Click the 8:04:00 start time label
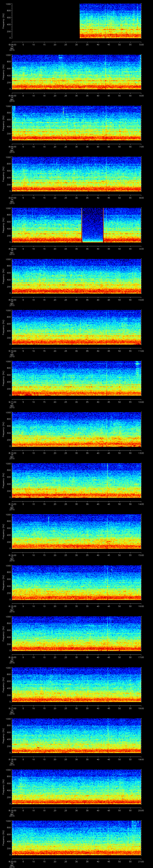Screen dimensions: 153x868 12,44
